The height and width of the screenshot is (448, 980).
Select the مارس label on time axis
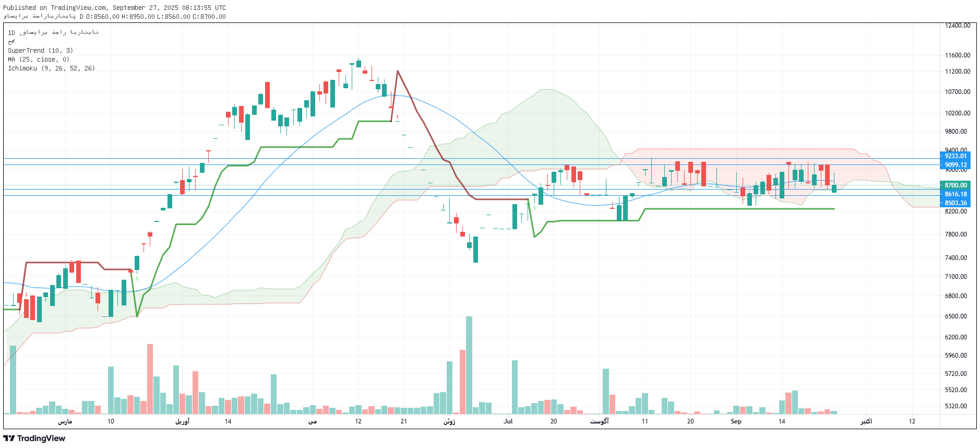[65, 421]
